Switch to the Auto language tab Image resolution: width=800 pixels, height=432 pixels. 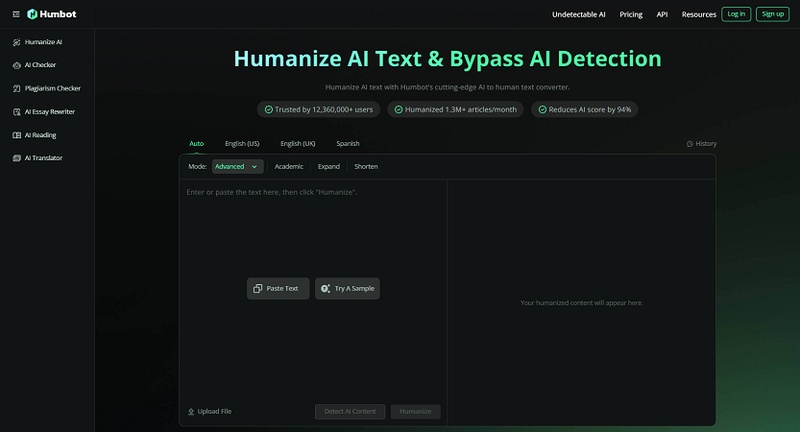coord(196,144)
